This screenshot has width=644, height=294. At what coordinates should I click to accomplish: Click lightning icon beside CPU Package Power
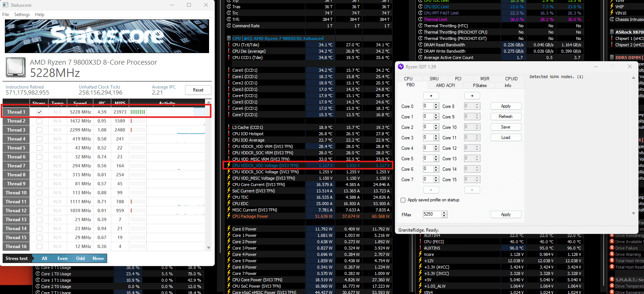(x=229, y=216)
